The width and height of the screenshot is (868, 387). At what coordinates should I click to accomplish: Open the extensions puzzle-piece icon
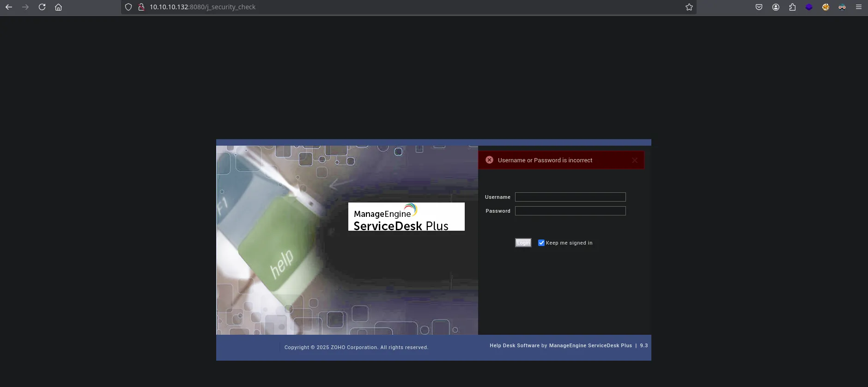click(792, 7)
